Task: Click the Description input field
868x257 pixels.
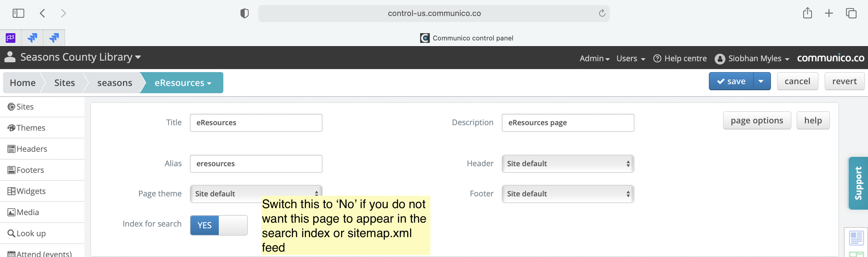Action: 568,123
